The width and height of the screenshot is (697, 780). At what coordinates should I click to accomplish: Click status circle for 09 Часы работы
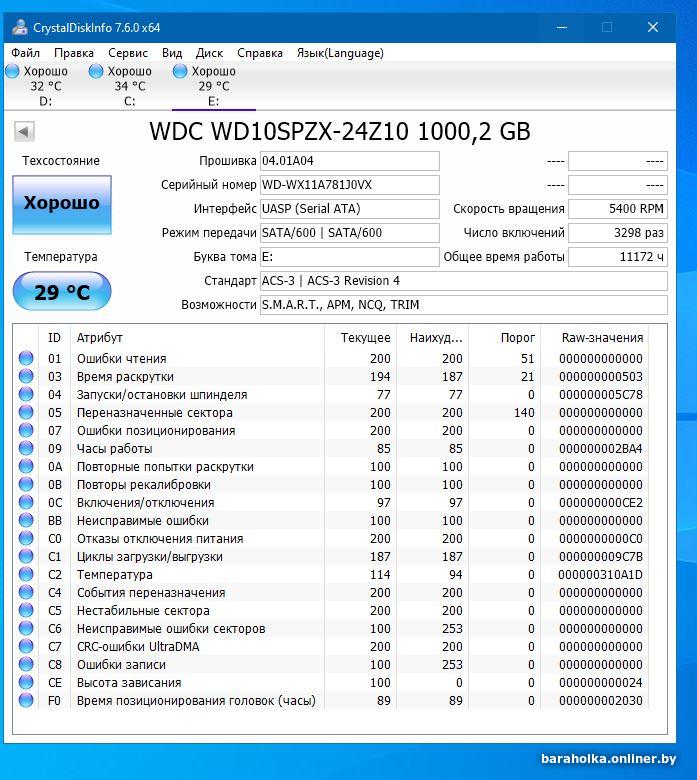click(26, 448)
